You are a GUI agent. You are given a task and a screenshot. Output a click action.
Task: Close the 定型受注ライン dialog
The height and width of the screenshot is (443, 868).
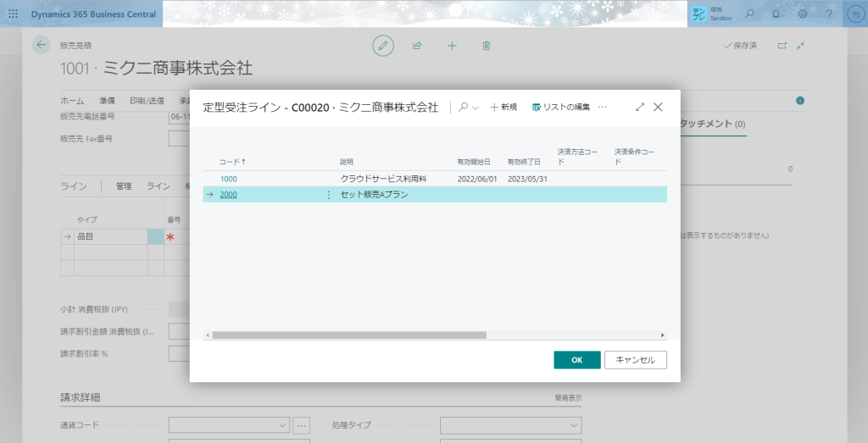658,108
